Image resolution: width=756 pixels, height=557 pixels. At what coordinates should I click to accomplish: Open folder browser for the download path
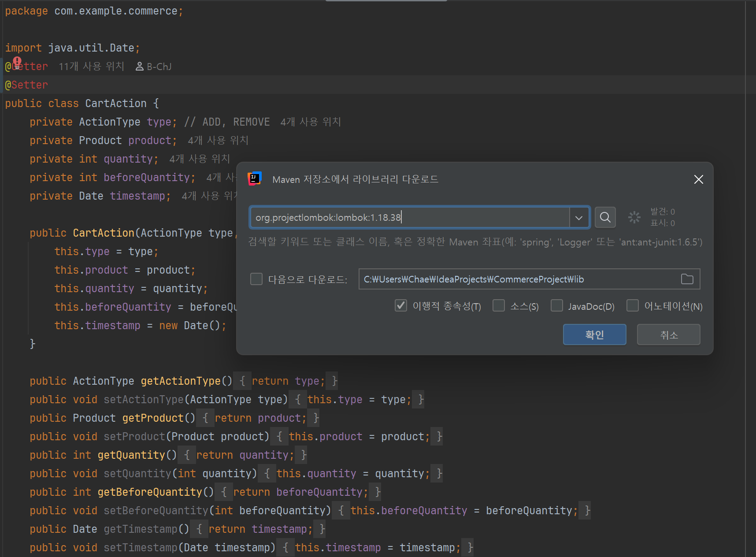(x=687, y=279)
